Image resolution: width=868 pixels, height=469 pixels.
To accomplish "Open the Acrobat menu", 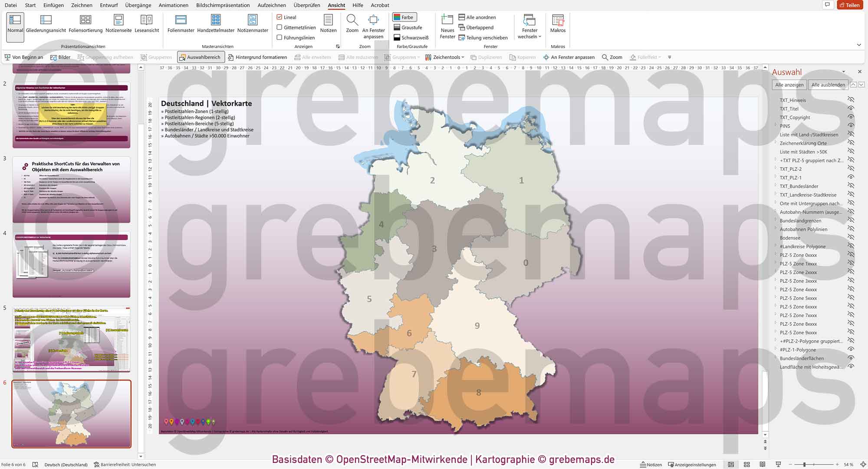I will [379, 5].
